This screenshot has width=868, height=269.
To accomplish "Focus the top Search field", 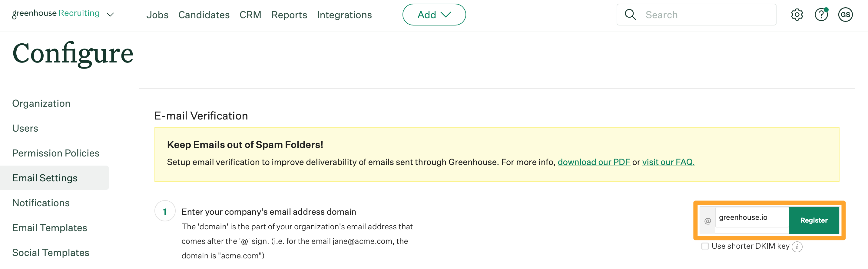I will [707, 15].
